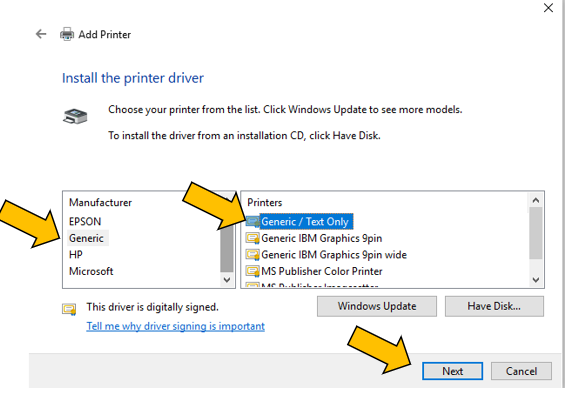Screen dimensions: 566x396
Task: Cancel the printer installation
Action: (521, 371)
